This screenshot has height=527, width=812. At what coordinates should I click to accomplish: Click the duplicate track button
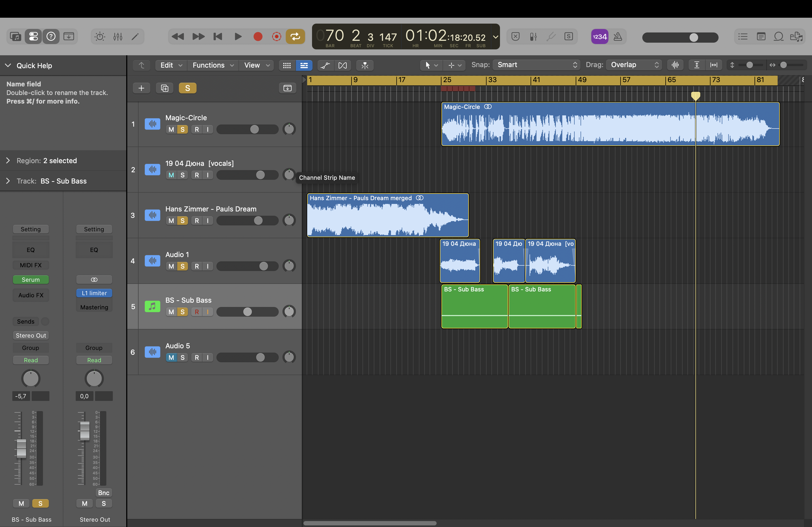pyautogui.click(x=164, y=88)
